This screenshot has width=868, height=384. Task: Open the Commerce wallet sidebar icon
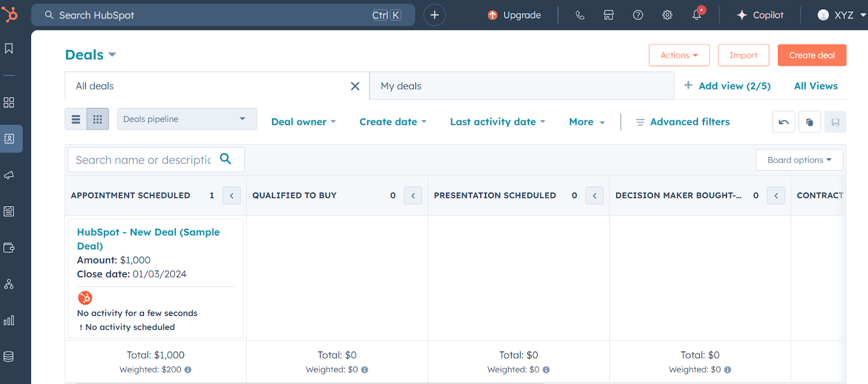pos(9,248)
